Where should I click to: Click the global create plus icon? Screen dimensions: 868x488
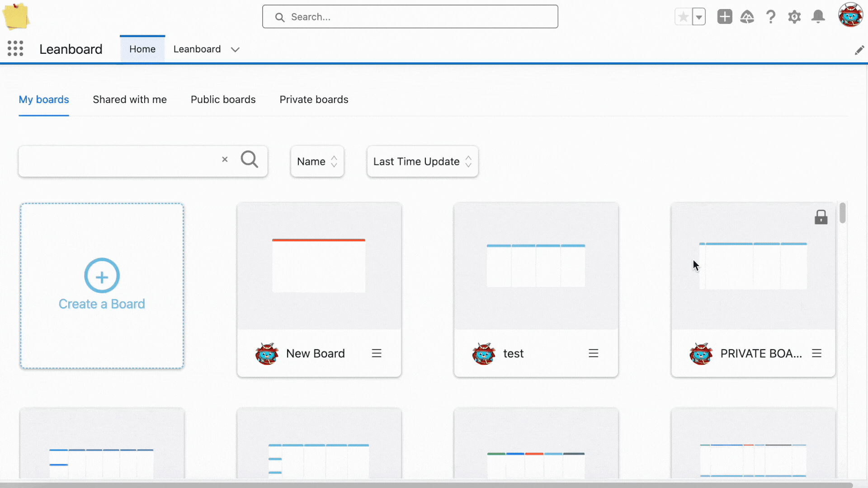(x=724, y=17)
